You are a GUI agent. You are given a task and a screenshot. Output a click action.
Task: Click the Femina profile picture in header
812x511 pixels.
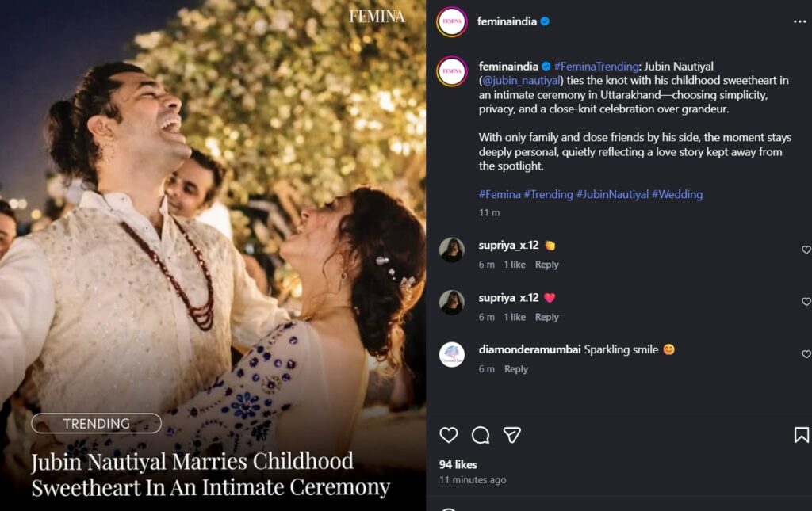tap(452, 21)
